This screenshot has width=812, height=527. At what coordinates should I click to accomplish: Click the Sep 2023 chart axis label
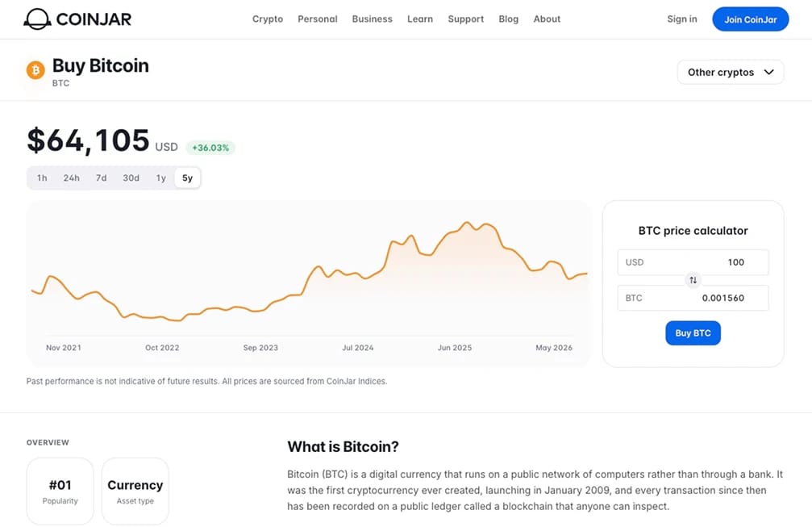click(x=260, y=348)
